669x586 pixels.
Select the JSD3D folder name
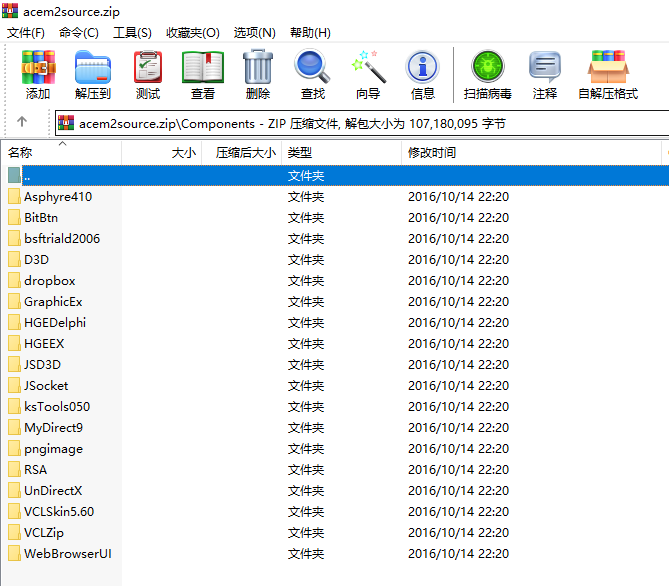point(42,364)
